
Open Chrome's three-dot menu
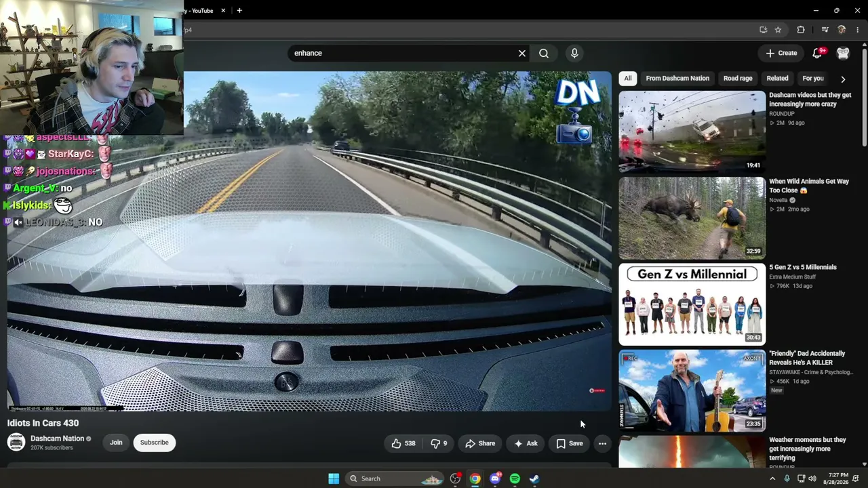(858, 30)
